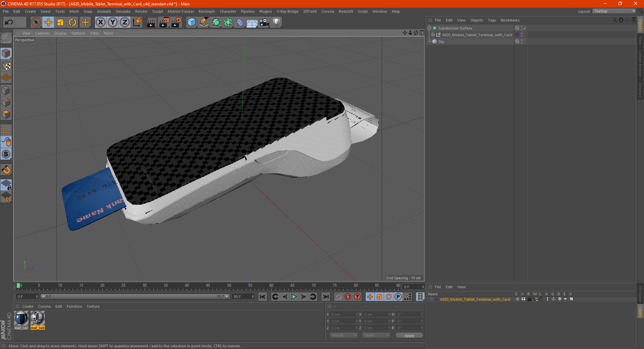This screenshot has height=349, width=644.
Task: Open the deformer objects palette
Action: click(240, 22)
